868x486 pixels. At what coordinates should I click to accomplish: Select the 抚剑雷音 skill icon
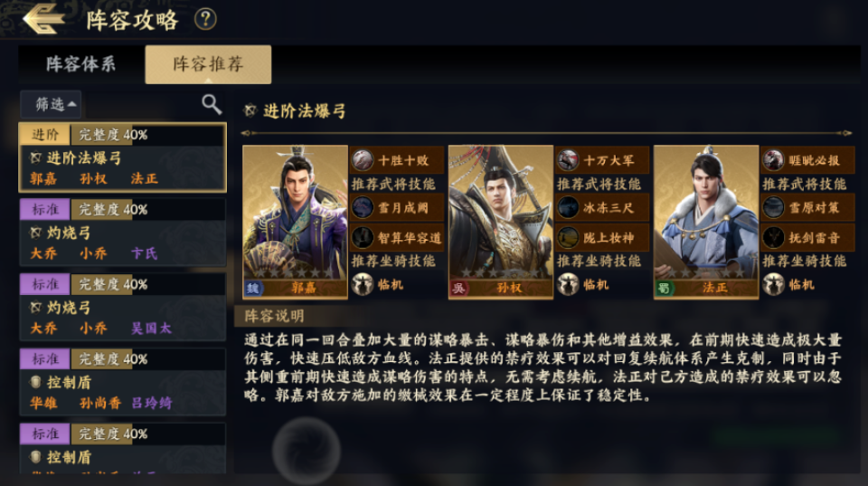click(773, 237)
